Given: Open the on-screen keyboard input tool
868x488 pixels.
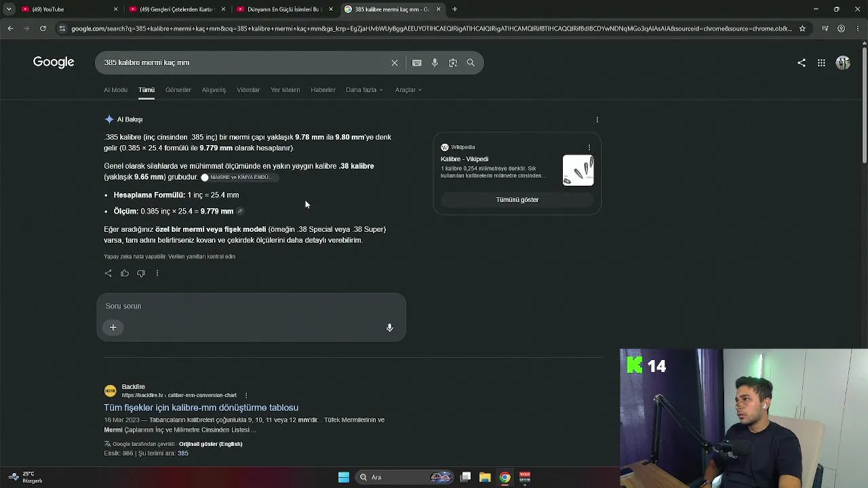Looking at the screenshot, I should (417, 62).
